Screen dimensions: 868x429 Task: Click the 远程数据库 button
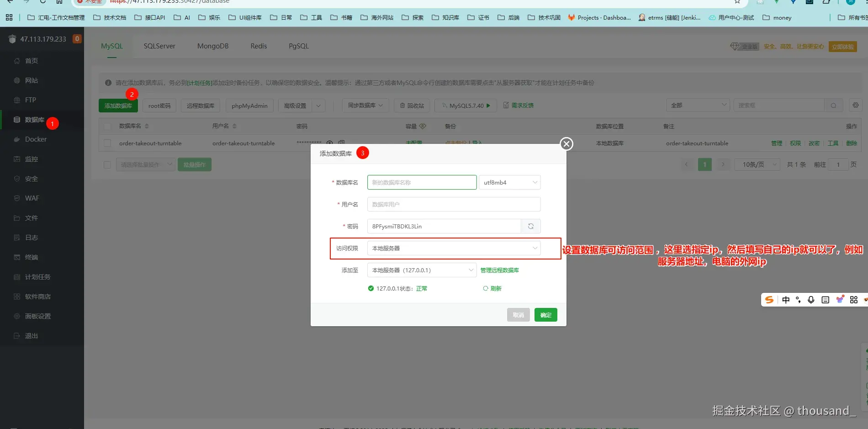(201, 106)
